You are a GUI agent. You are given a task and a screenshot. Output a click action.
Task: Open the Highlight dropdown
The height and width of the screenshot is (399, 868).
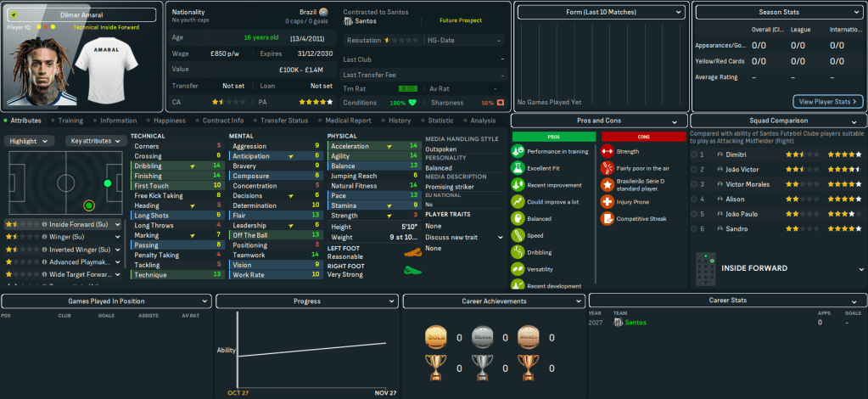[x=31, y=141]
